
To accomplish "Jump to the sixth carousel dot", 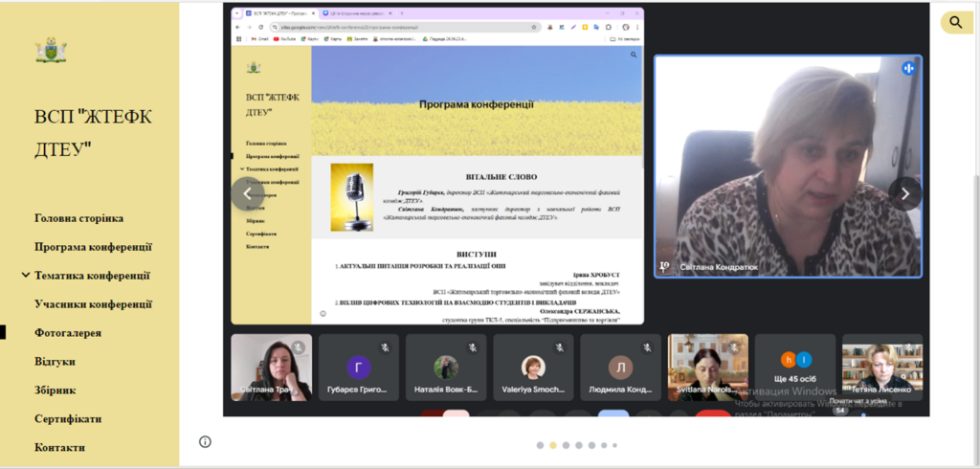I will point(604,445).
